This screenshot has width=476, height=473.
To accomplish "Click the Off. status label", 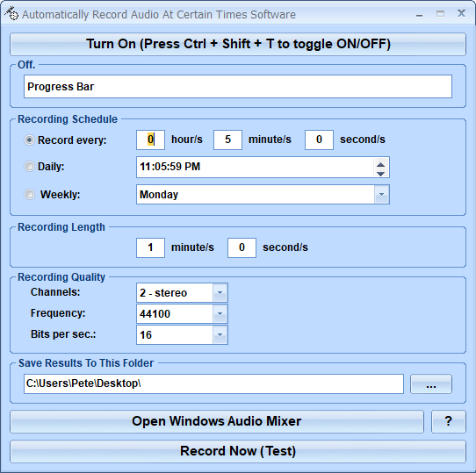I will (26, 65).
